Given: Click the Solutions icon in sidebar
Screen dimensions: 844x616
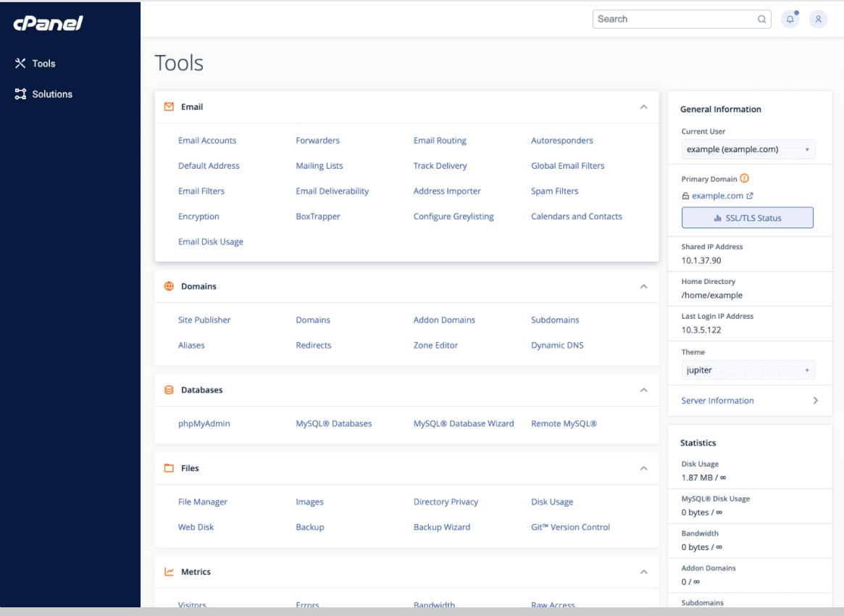Looking at the screenshot, I should pos(20,94).
